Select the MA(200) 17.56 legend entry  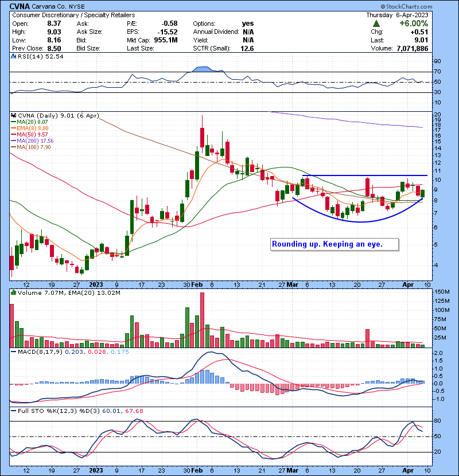pyautogui.click(x=32, y=141)
